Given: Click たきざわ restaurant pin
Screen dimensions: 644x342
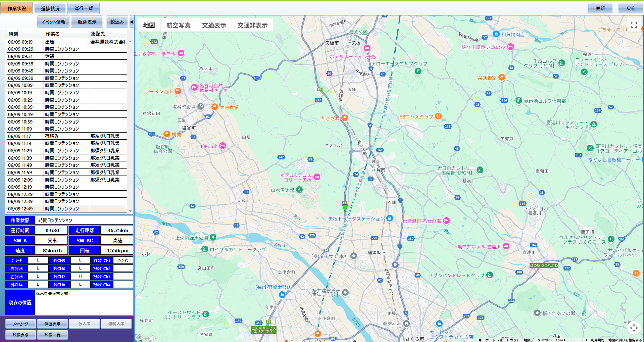Looking at the screenshot, I should 344,117.
